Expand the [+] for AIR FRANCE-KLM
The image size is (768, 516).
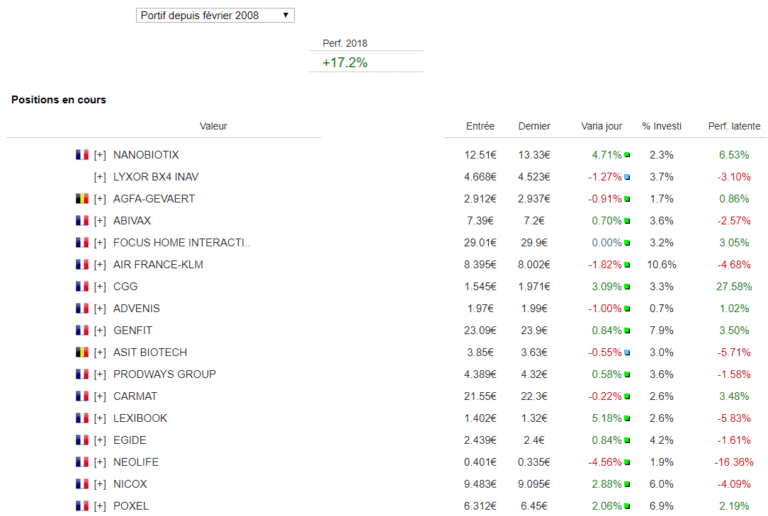click(100, 265)
